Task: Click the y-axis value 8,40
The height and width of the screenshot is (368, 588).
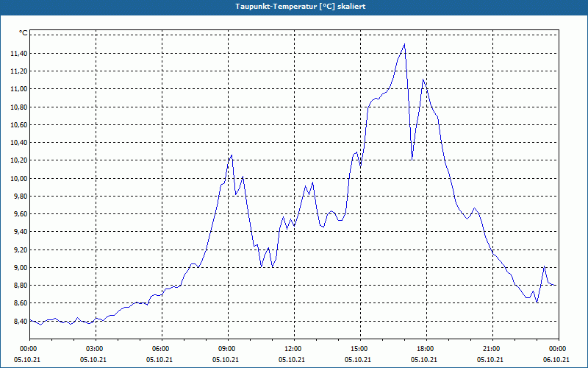Action: pos(20,322)
